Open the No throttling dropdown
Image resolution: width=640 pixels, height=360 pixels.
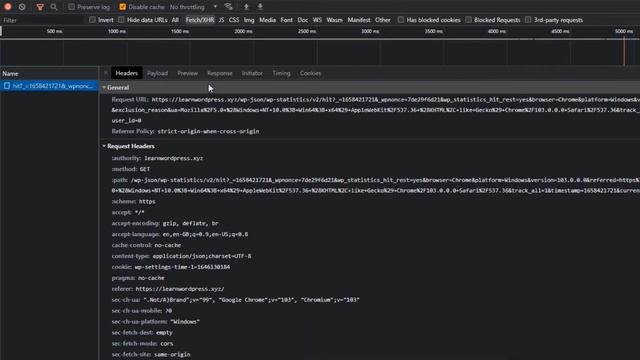click(193, 7)
